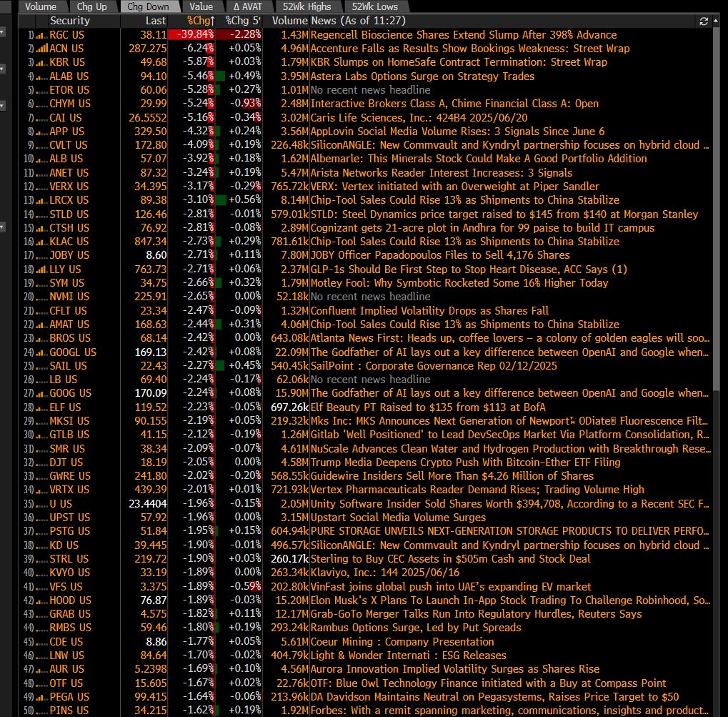
Task: Click the 847.34 last price for KLAC
Action: tap(151, 242)
